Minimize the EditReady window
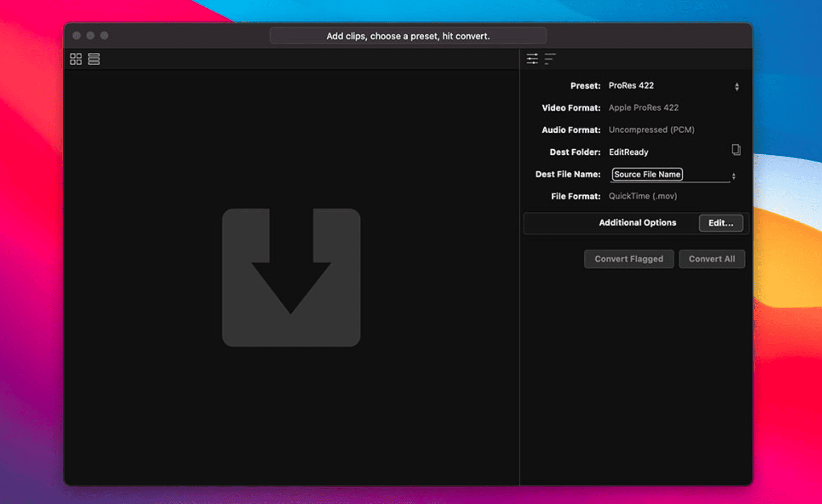Image resolution: width=822 pixels, height=504 pixels. click(x=91, y=35)
